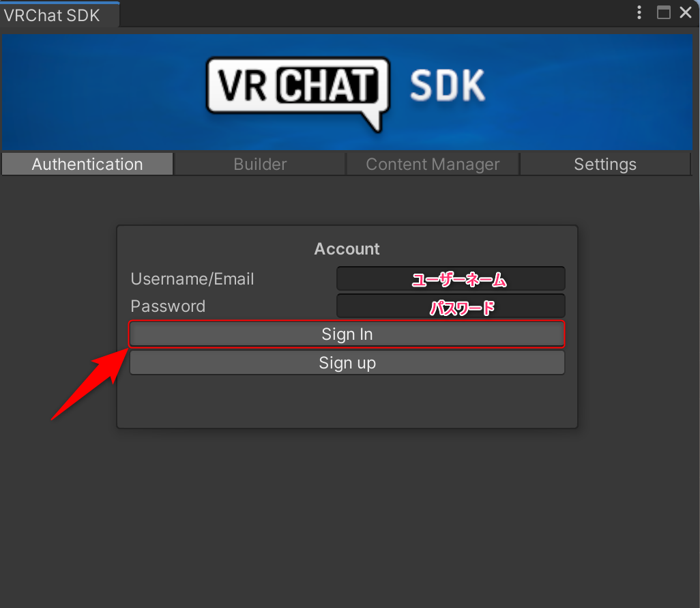700x608 pixels.
Task: Click the Sign In button
Action: pos(347,334)
